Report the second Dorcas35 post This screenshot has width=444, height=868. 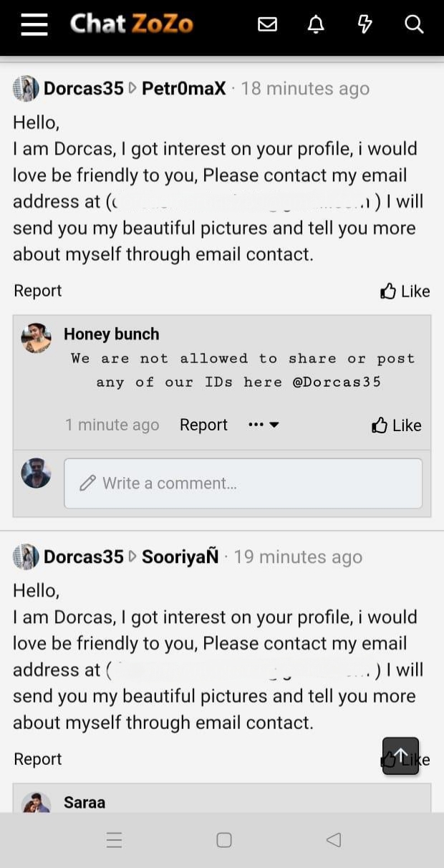(x=38, y=759)
